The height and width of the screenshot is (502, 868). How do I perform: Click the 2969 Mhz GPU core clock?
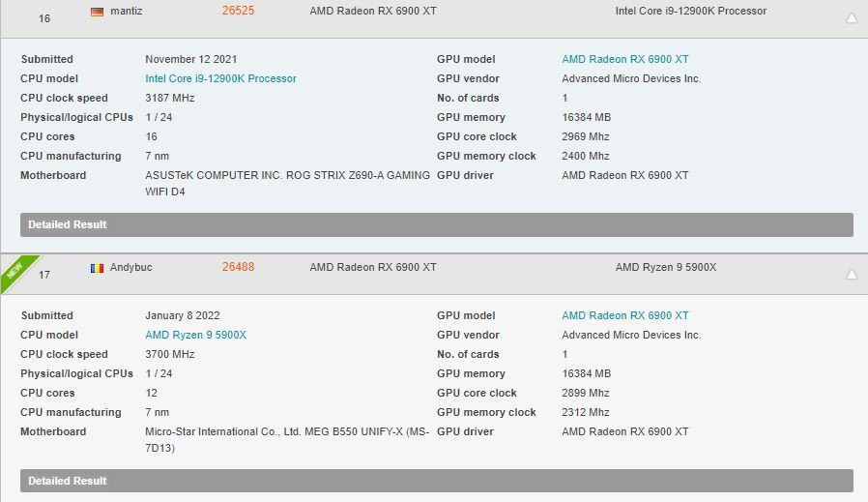(x=585, y=136)
